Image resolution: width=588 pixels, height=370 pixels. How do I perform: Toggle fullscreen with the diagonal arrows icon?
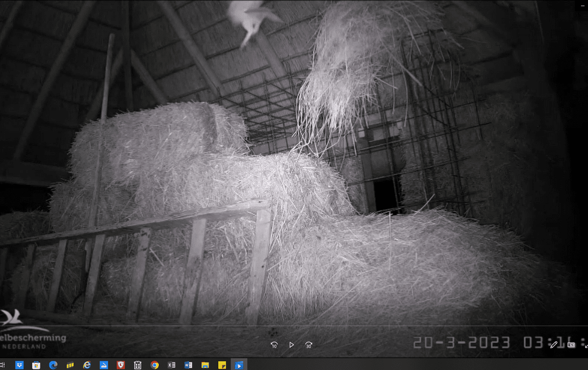pyautogui.click(x=585, y=345)
